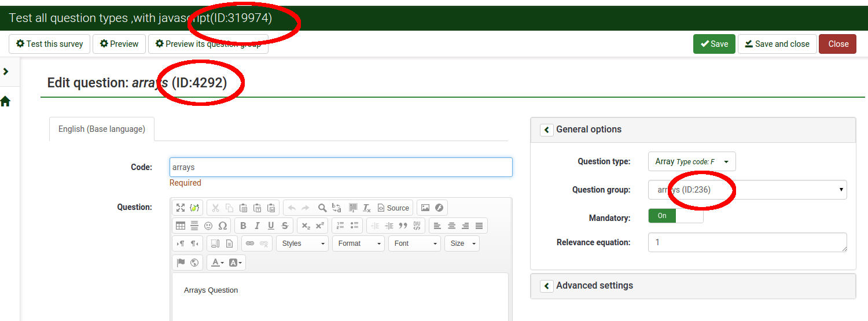Expand the Advanced settings section
The height and width of the screenshot is (321, 868).
(546, 286)
